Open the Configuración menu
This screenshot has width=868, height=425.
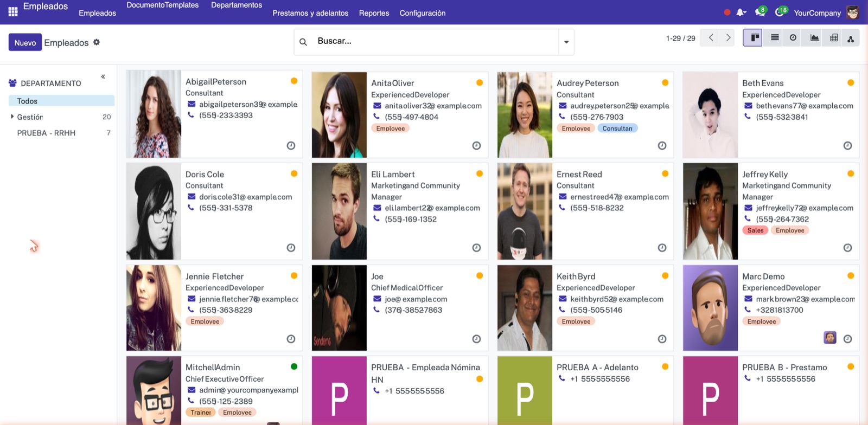coord(423,13)
